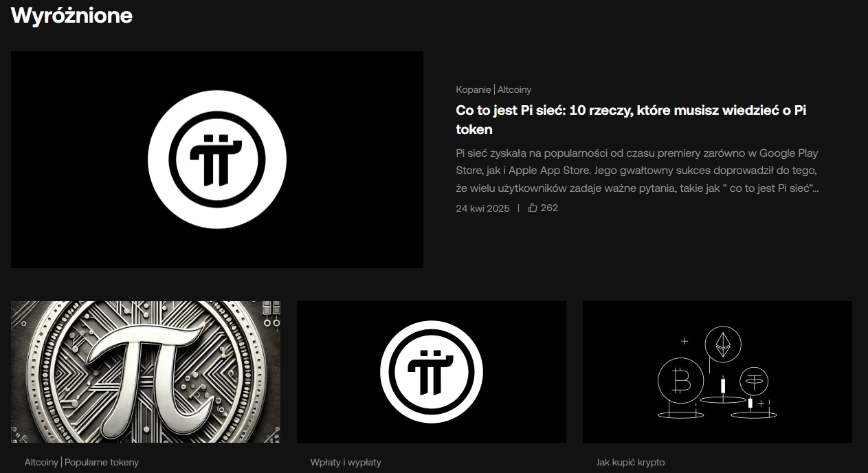Click the date '24 kwi 2025'
868x473 pixels.
coord(483,208)
